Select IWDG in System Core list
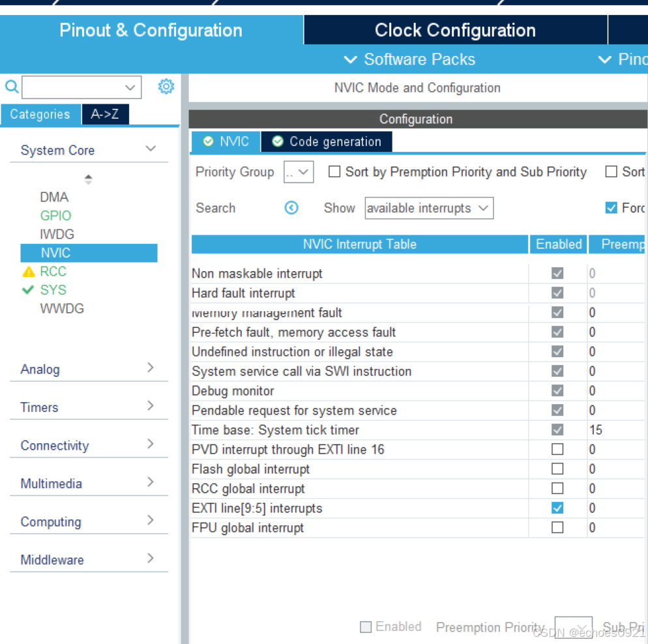Viewport: 648px width, 644px height. tap(57, 234)
